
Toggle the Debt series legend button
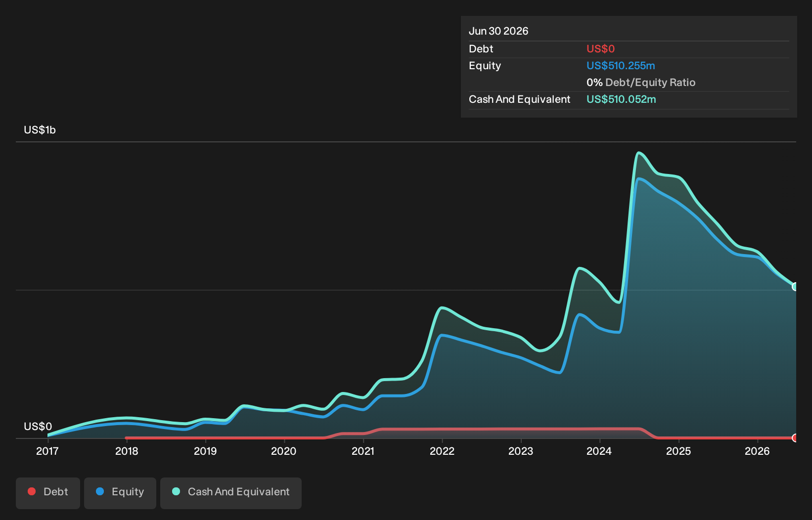coord(48,493)
